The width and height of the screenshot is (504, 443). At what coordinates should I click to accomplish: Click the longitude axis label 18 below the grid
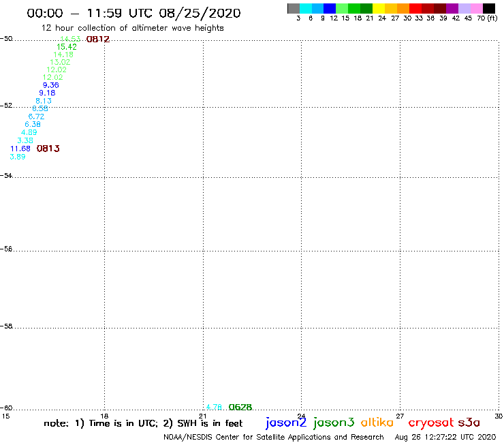pyautogui.click(x=104, y=416)
